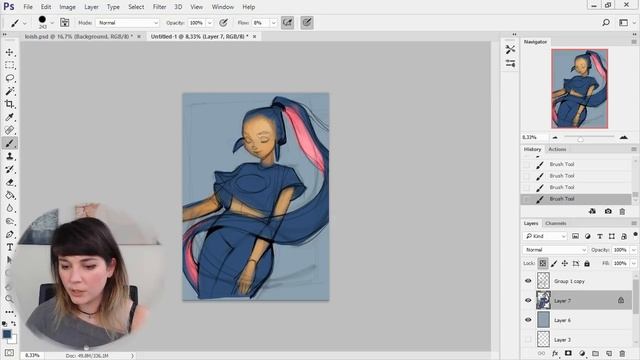Open the Edit Toolbar three-dots icon
Screen dimensions: 640x360
tap(9, 312)
